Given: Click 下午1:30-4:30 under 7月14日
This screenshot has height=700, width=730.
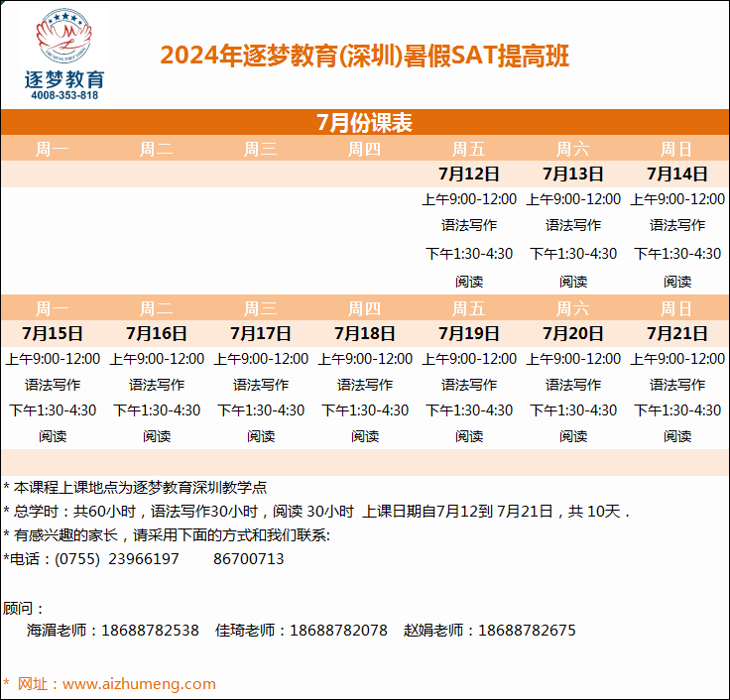Looking at the screenshot, I should (x=677, y=254).
